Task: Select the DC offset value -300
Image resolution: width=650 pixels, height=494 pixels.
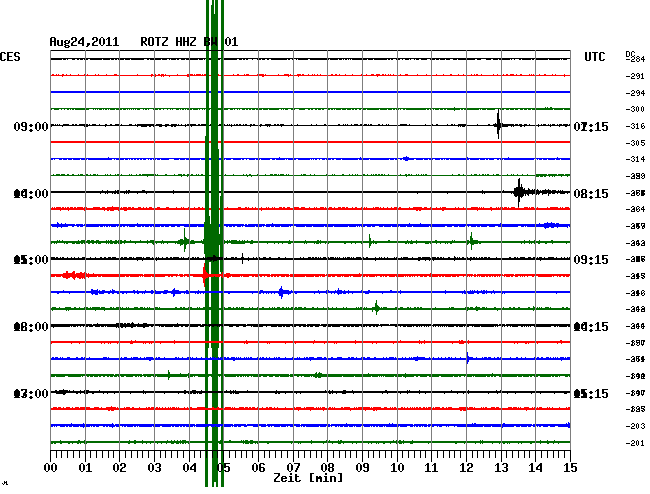Action: [x=635, y=109]
